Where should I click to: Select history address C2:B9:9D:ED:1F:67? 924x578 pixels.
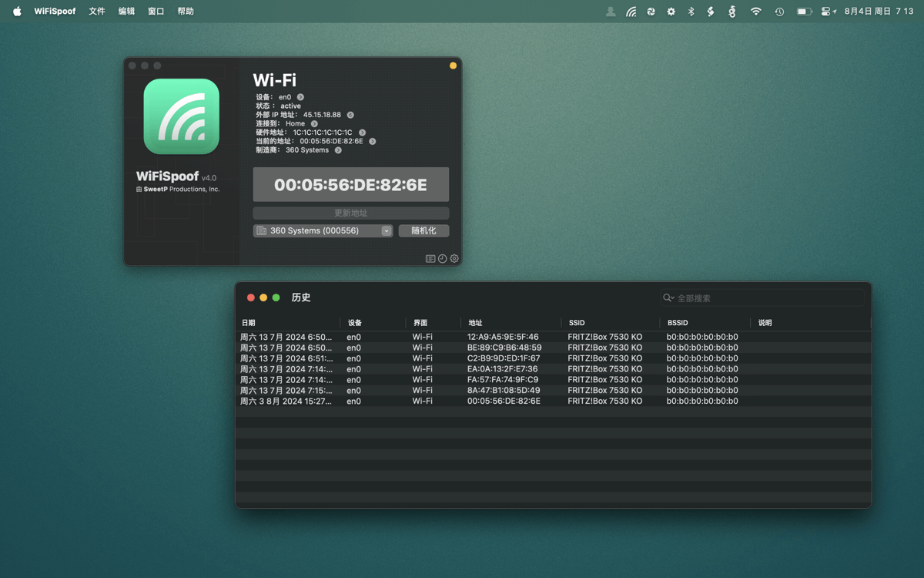[x=504, y=358]
